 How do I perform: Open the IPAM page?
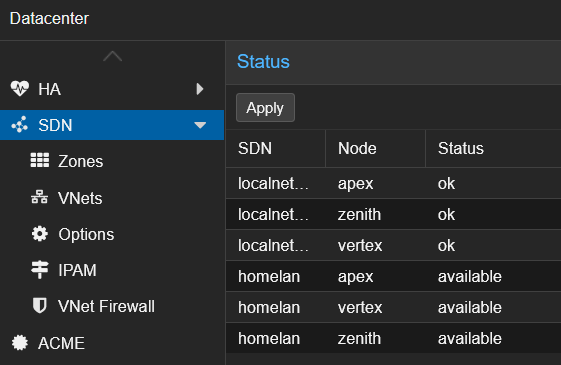(112, 270)
